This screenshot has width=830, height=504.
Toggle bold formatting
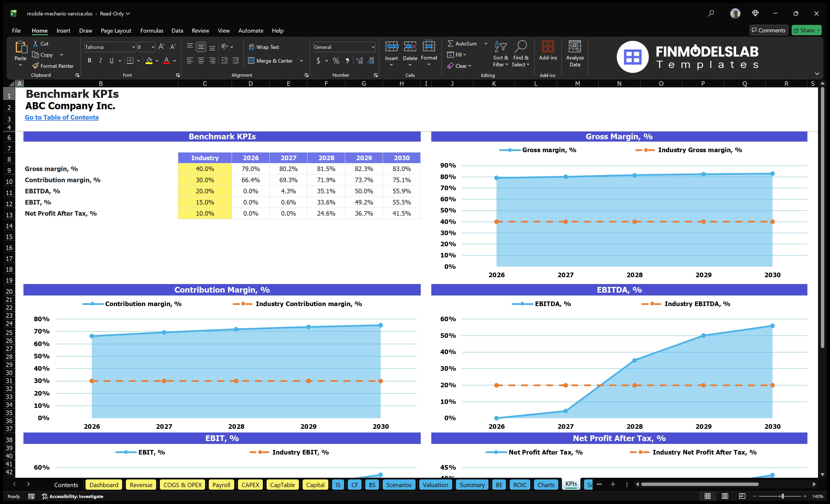tap(89, 60)
